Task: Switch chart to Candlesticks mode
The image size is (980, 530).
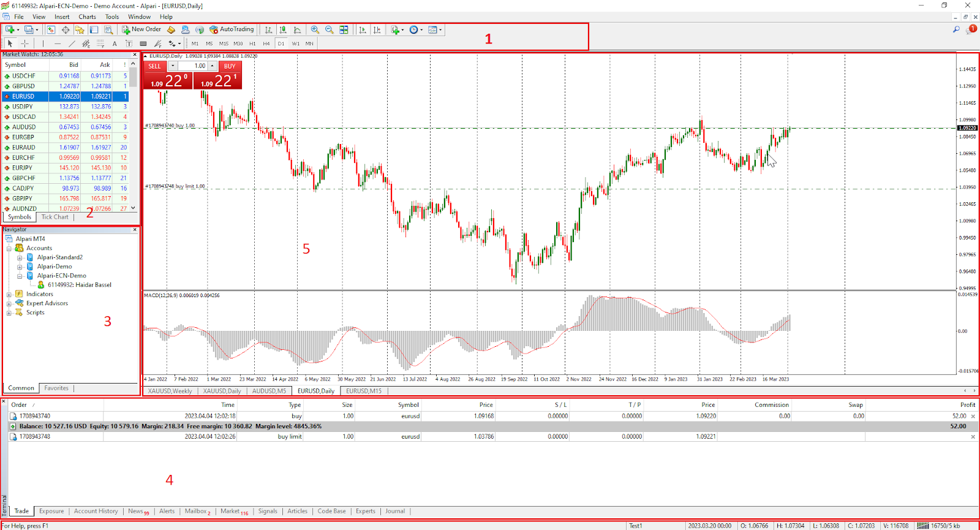Action: point(283,29)
